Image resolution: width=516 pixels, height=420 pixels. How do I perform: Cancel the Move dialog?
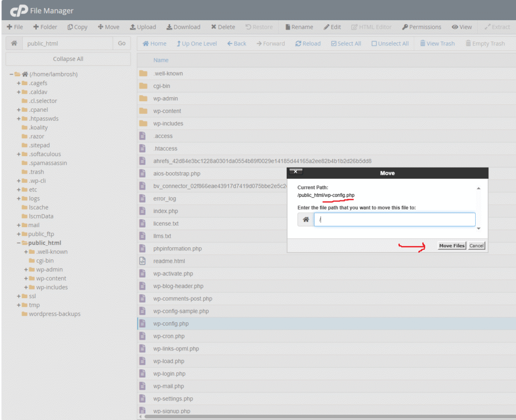tap(476, 246)
